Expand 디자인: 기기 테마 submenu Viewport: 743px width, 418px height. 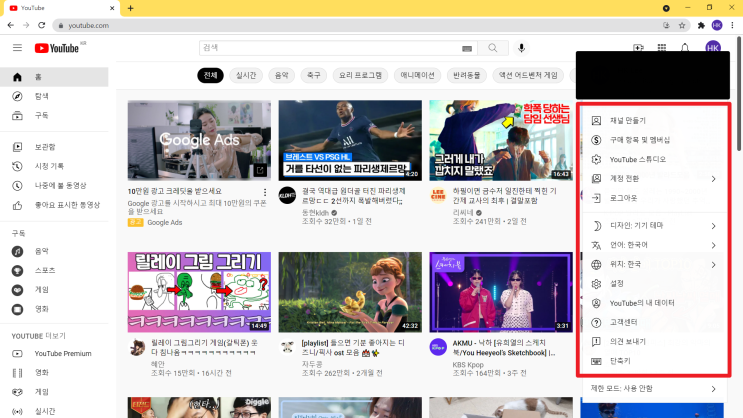click(654, 226)
